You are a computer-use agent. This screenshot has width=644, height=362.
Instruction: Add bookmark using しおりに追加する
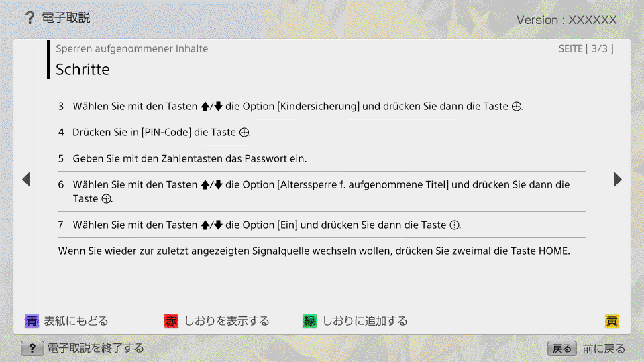[356, 321]
